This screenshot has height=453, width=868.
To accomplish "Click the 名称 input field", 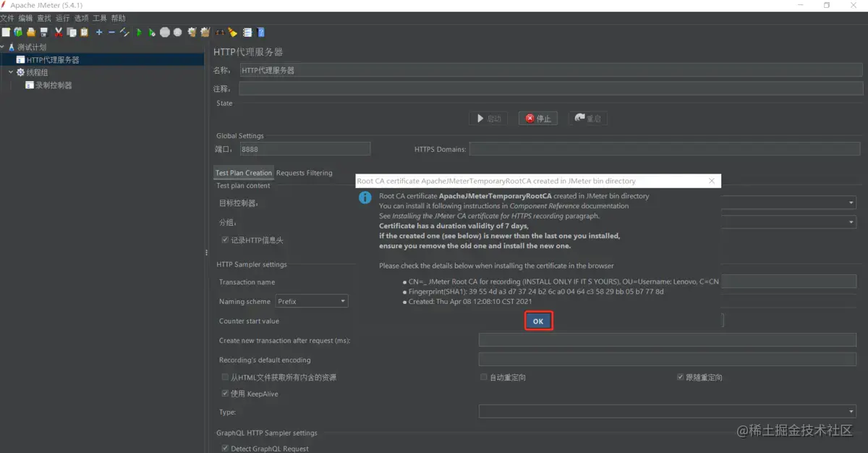I will [x=550, y=70].
